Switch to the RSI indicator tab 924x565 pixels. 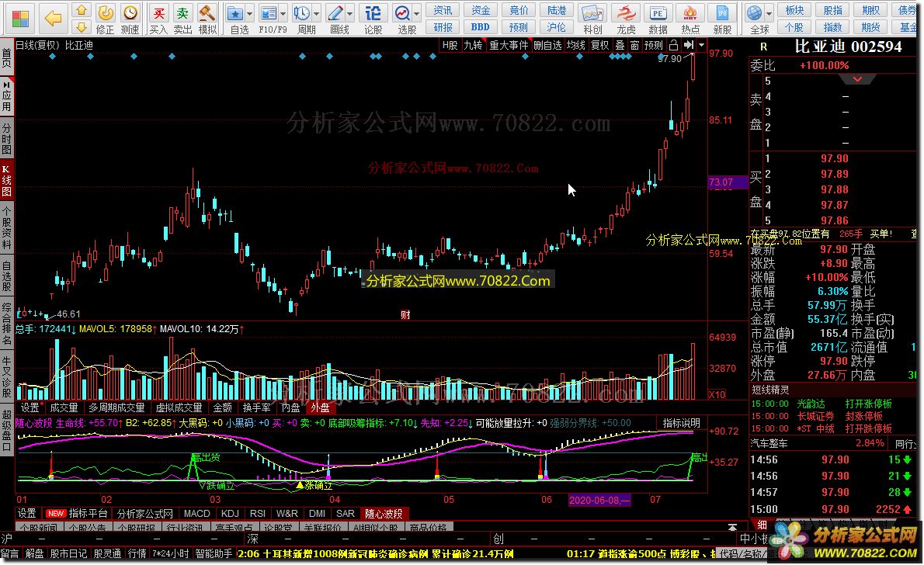pos(258,514)
